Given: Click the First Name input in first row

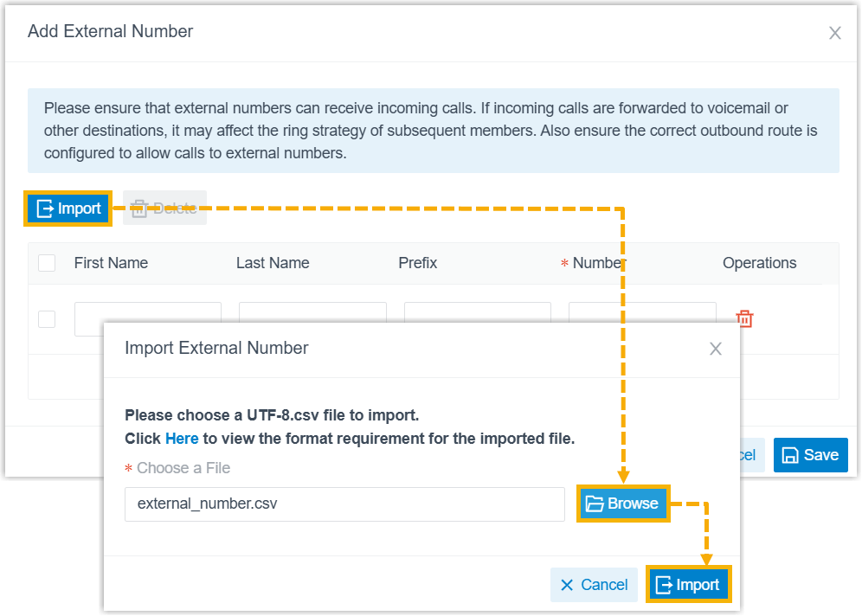Looking at the screenshot, I should click(x=148, y=312).
